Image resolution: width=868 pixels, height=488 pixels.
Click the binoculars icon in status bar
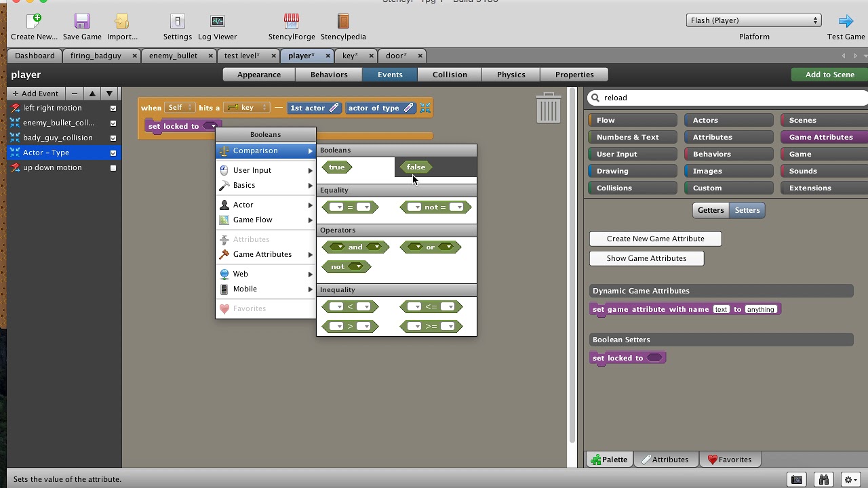pyautogui.click(x=823, y=479)
